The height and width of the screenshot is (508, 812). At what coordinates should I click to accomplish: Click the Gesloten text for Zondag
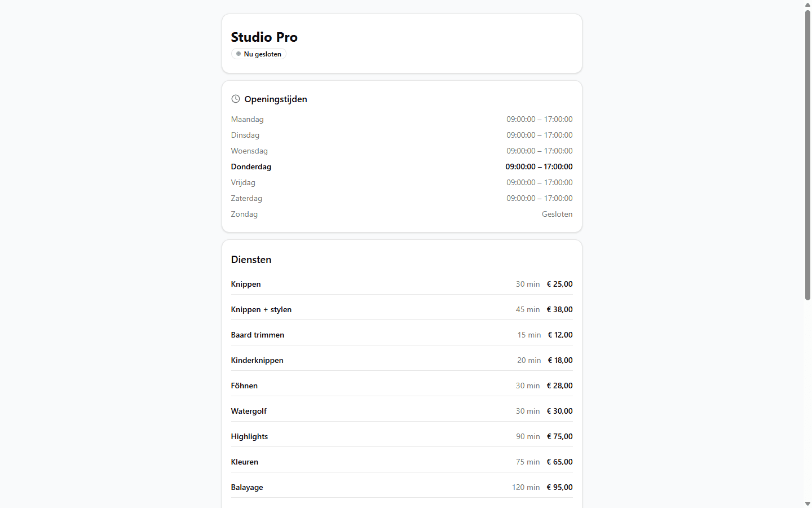tap(557, 214)
